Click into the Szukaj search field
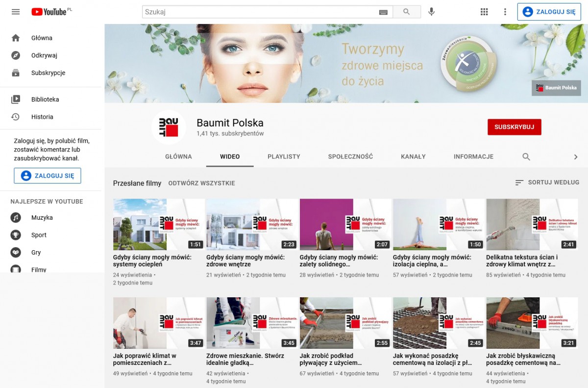The image size is (588, 388). pos(260,12)
